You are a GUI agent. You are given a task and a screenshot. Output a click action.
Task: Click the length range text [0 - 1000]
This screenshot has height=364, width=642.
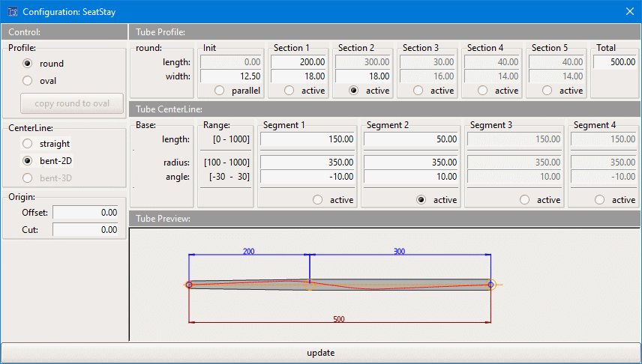231,139
